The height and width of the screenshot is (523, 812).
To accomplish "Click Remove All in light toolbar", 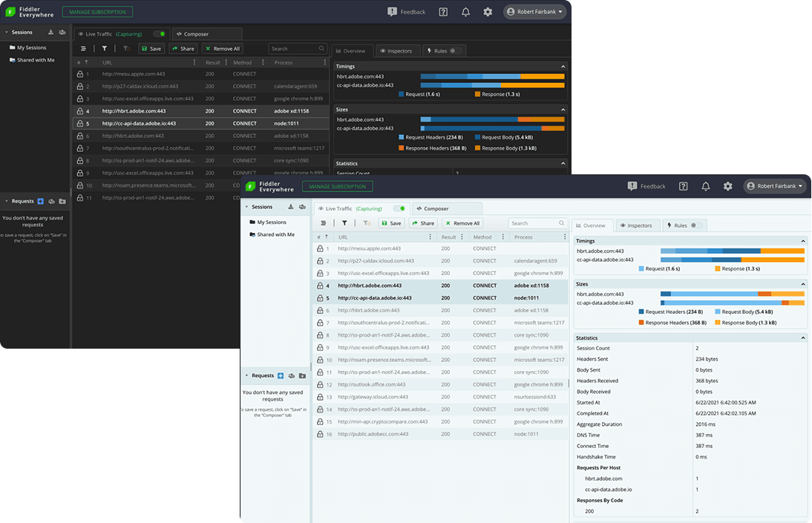I will pyautogui.click(x=462, y=223).
